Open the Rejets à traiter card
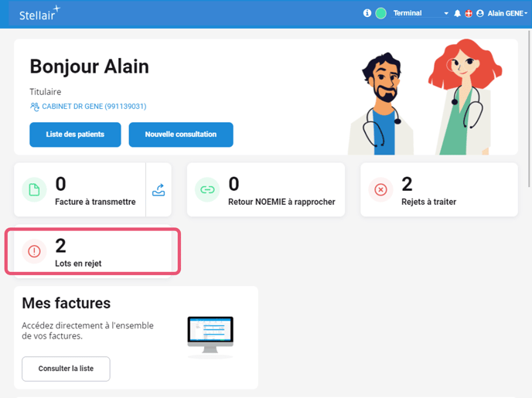 (438, 189)
